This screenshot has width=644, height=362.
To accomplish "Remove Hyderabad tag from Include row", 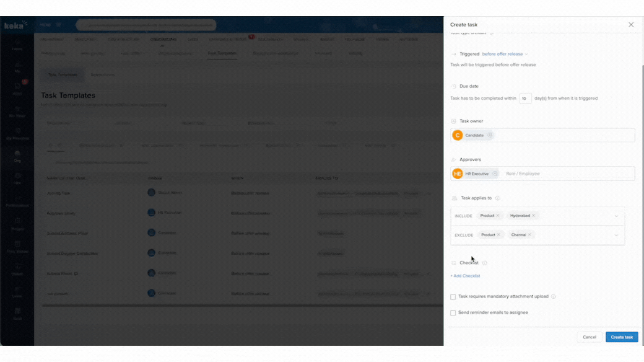I will [533, 216].
